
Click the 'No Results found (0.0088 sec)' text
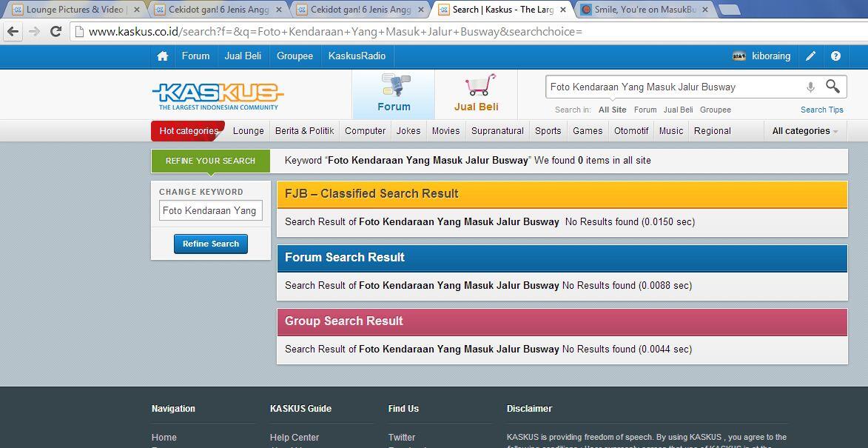point(627,285)
